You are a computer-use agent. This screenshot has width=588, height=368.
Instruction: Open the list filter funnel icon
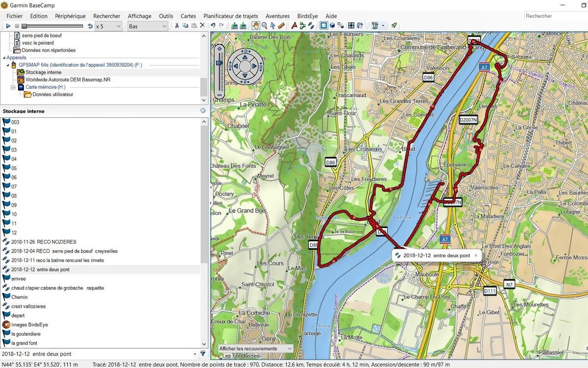(203, 353)
